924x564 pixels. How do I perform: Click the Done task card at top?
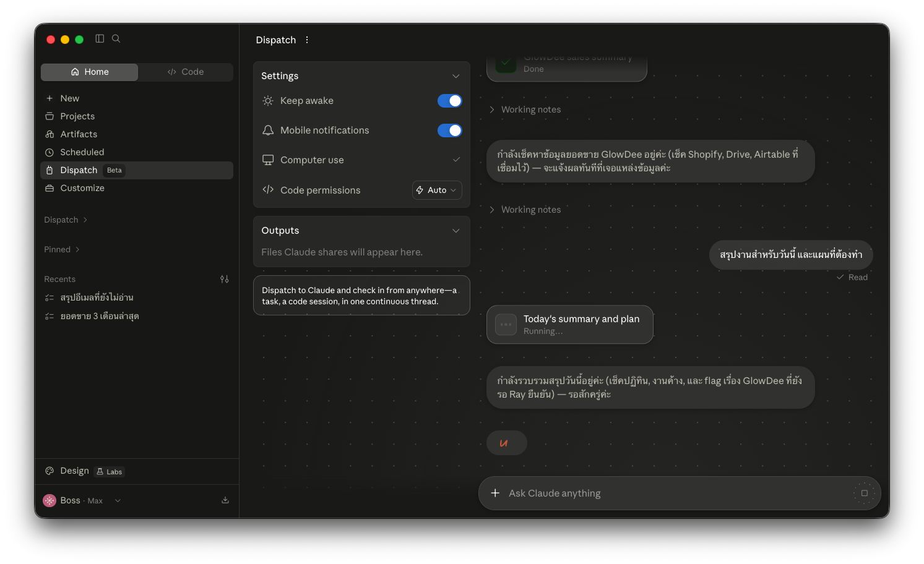click(567, 68)
